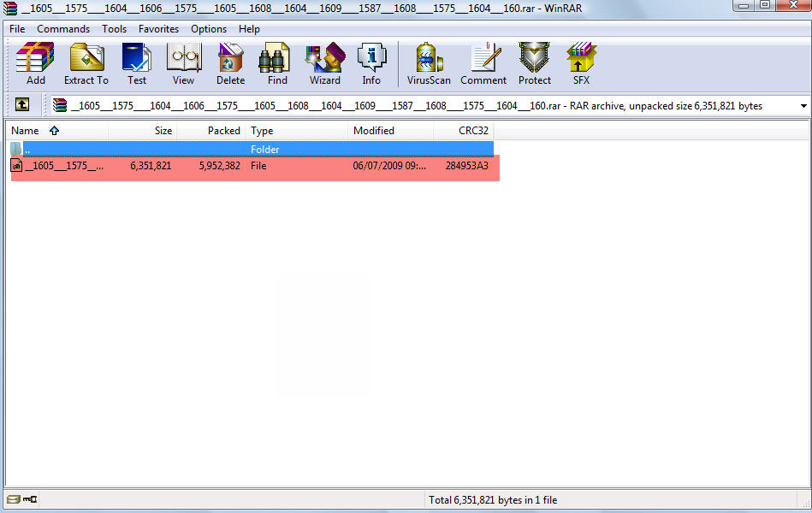812x513 pixels.
Task: Go up one folder level
Action: [22, 105]
